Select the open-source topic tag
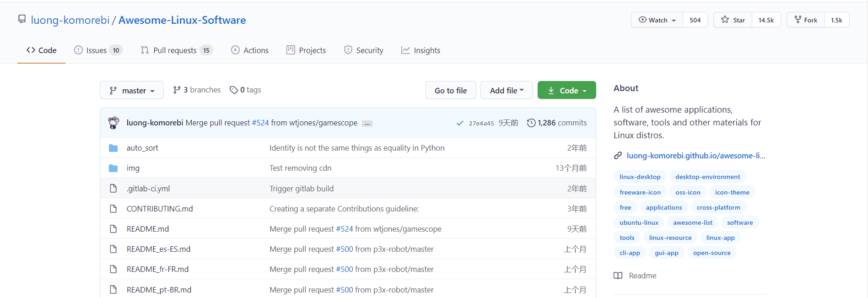 (x=712, y=253)
